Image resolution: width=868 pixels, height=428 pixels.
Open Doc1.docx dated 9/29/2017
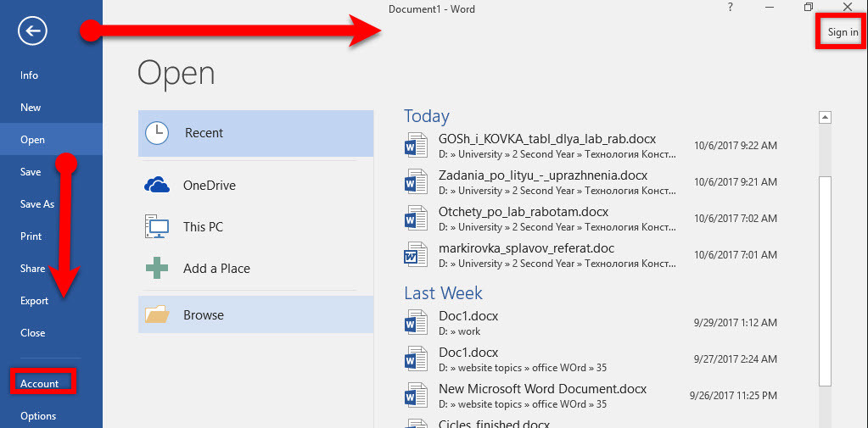pos(468,316)
